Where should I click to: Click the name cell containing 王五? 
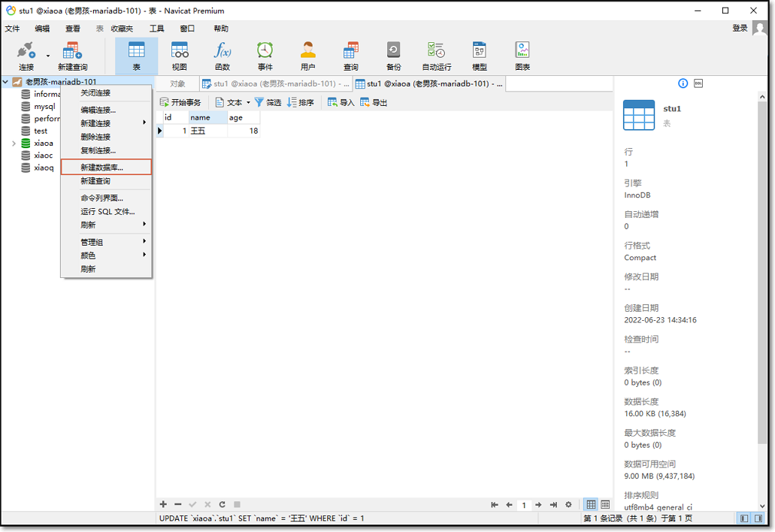(207, 131)
